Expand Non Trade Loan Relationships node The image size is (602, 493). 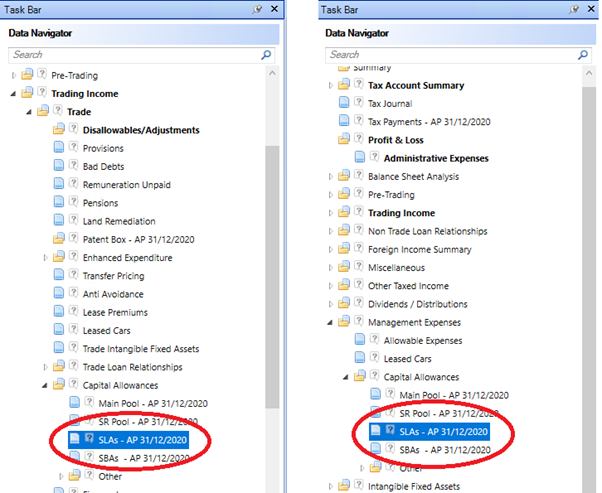coord(331,231)
